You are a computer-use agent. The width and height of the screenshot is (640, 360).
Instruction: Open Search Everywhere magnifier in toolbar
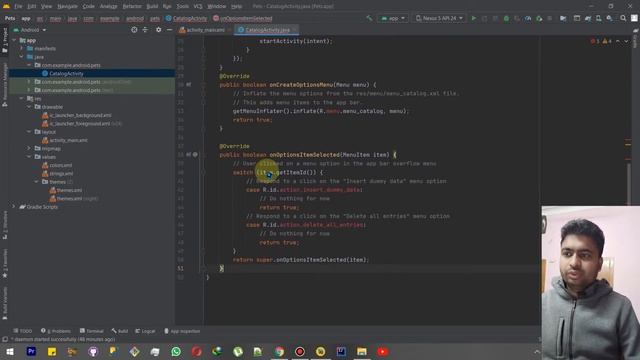click(623, 18)
